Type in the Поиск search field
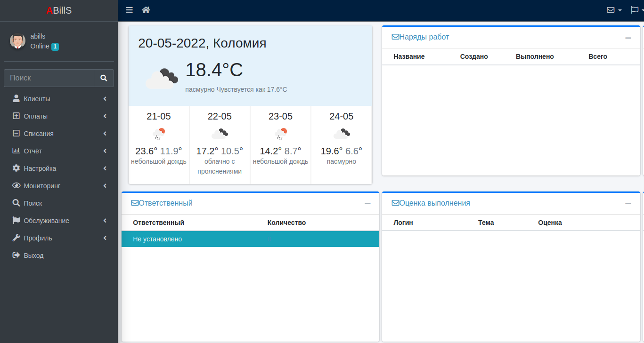644x343 pixels. click(x=49, y=78)
